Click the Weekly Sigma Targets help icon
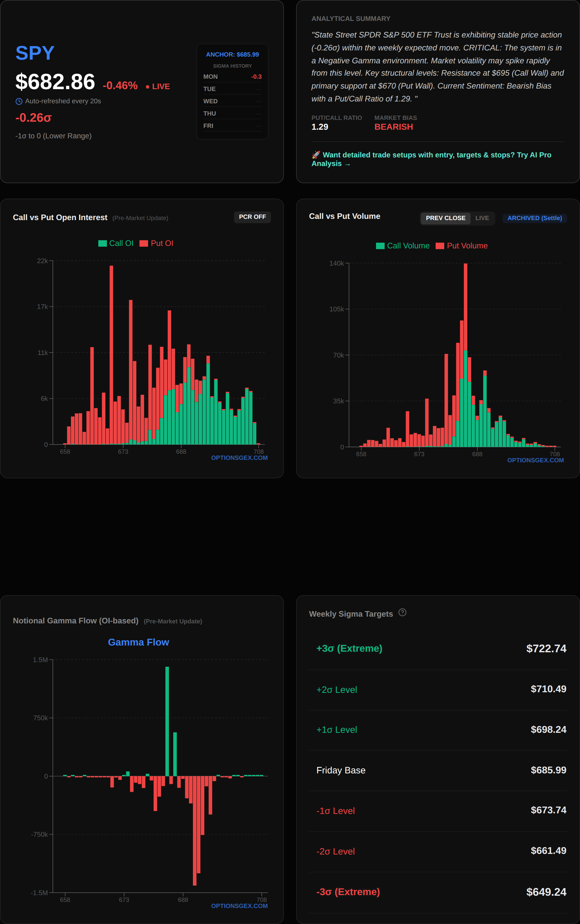This screenshot has width=580, height=924. tap(402, 612)
